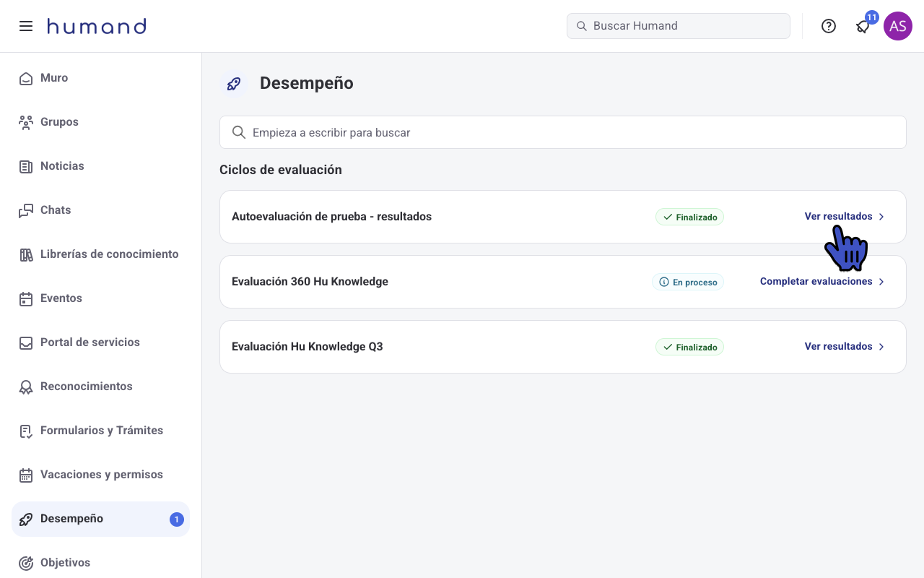924x578 pixels.
Task: Click the Noticias newspaper icon
Action: click(x=26, y=166)
